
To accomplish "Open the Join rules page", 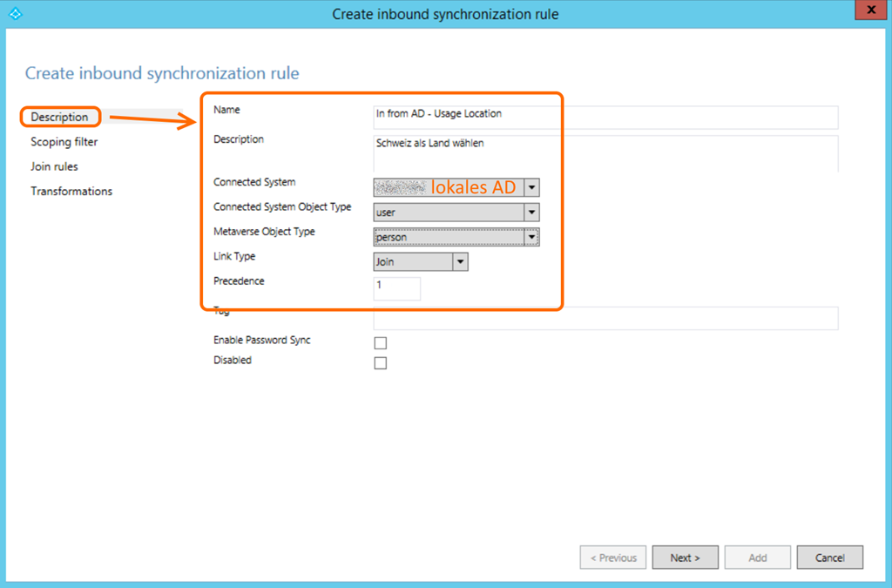I will [x=54, y=166].
